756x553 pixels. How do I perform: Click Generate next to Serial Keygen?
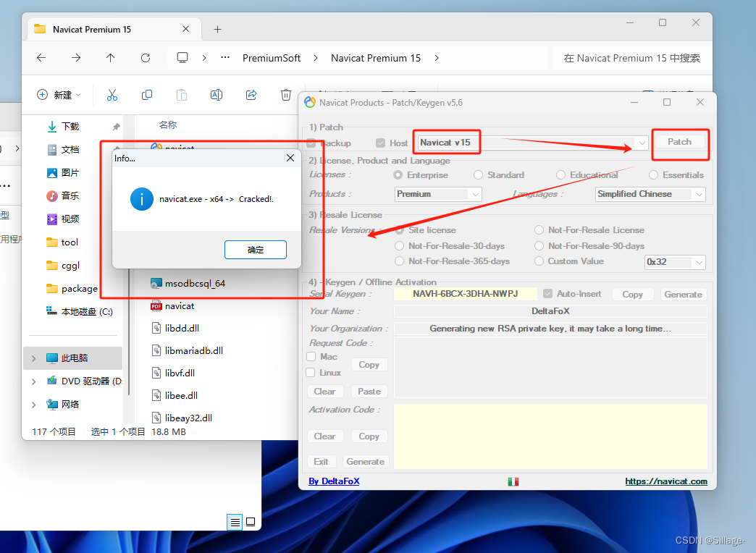683,294
